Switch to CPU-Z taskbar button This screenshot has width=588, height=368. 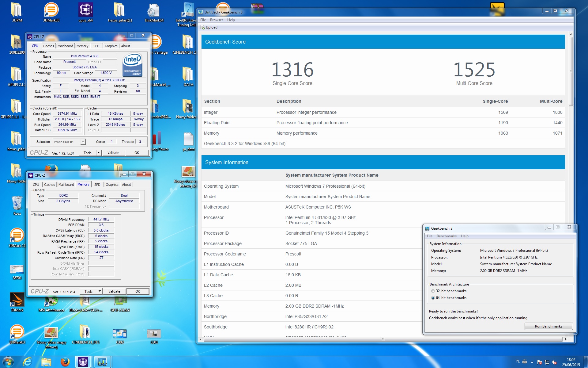(x=83, y=362)
